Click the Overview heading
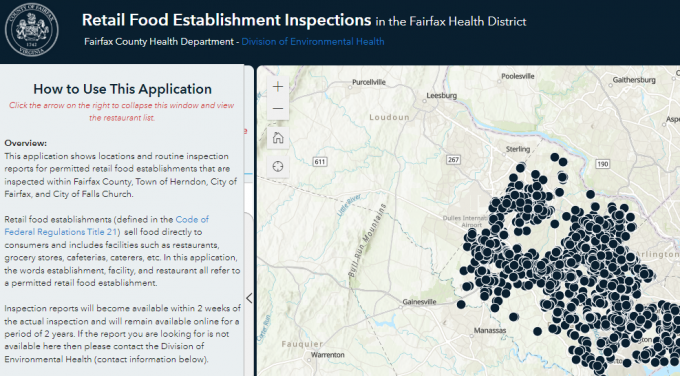This screenshot has height=376, width=680. point(26,143)
